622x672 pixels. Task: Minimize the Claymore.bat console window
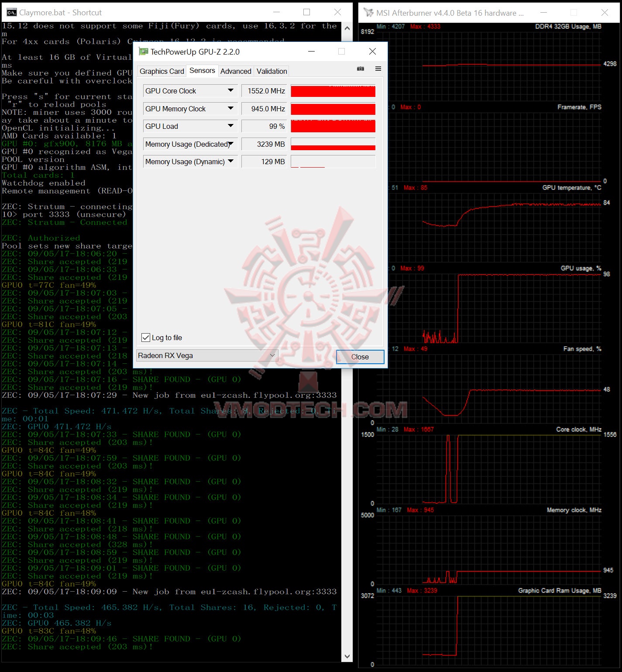[276, 12]
